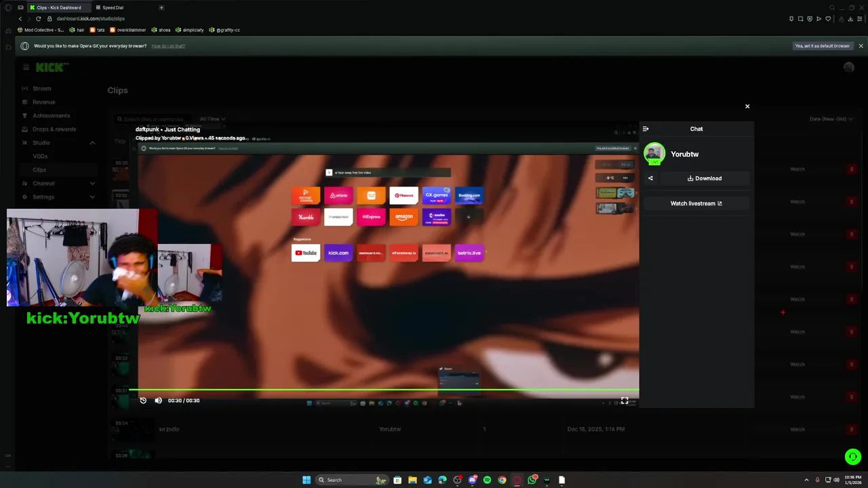Open the workspaces icon beside Opera logo

(20, 7)
